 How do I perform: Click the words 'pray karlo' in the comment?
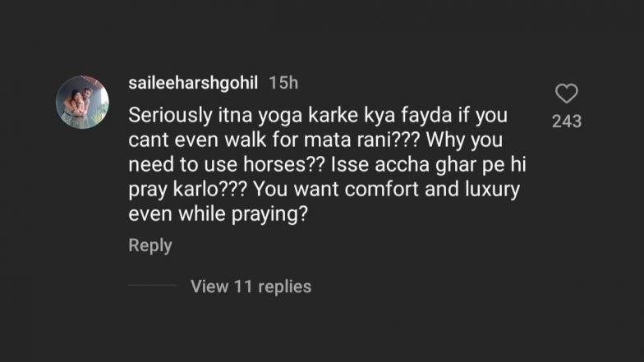click(x=168, y=187)
